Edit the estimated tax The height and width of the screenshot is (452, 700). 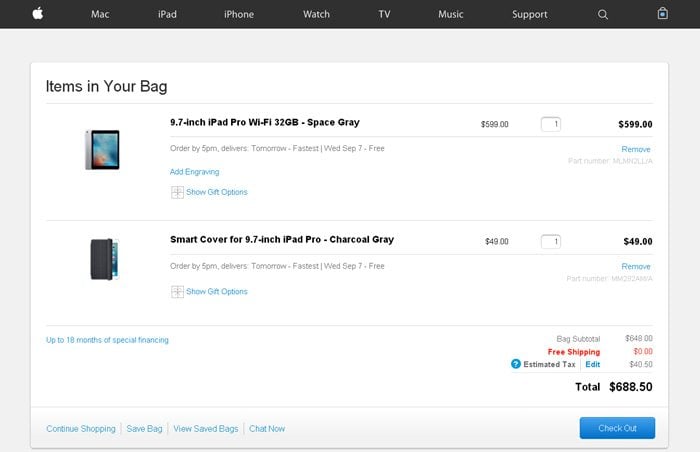point(593,365)
